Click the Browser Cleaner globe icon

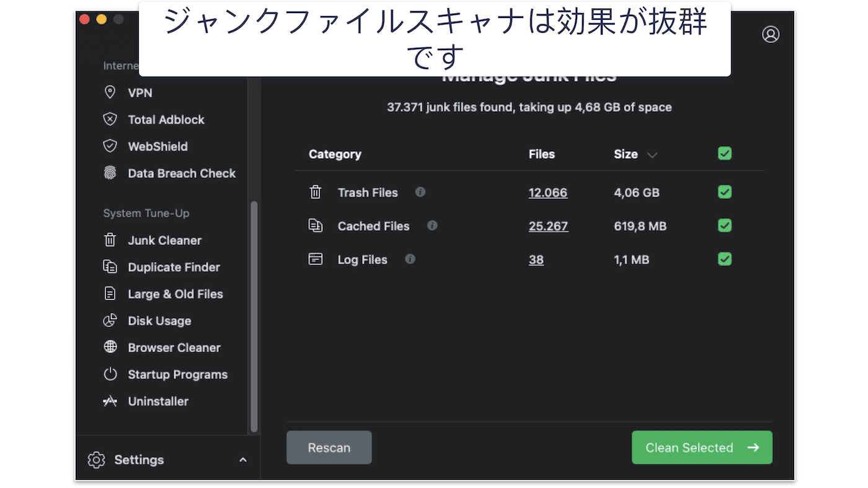(110, 347)
